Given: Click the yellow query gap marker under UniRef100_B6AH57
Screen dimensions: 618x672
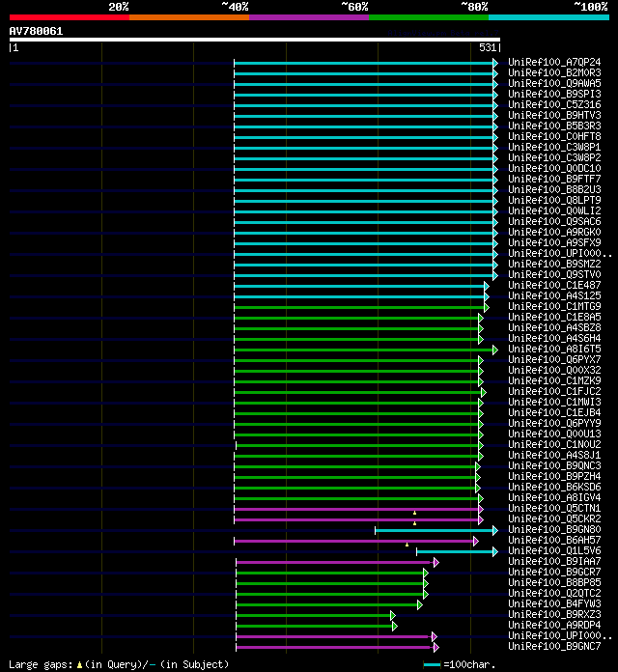Looking at the screenshot, I should 407,545.
